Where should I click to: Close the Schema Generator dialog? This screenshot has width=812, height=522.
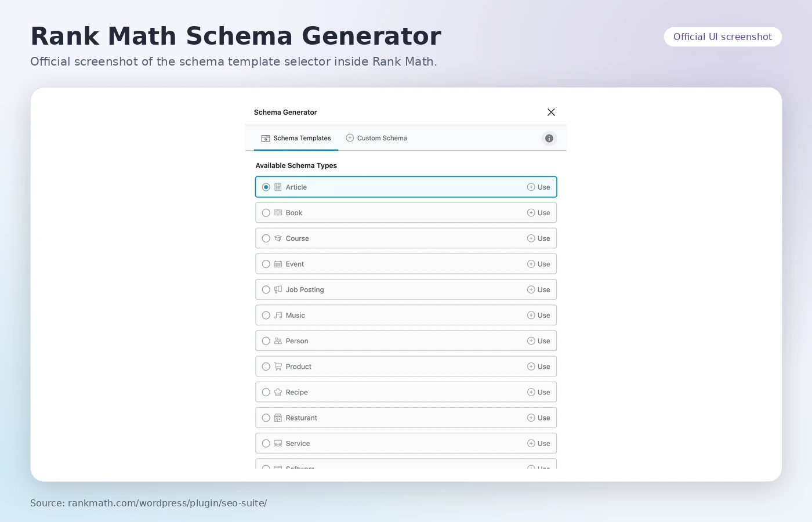click(x=551, y=112)
